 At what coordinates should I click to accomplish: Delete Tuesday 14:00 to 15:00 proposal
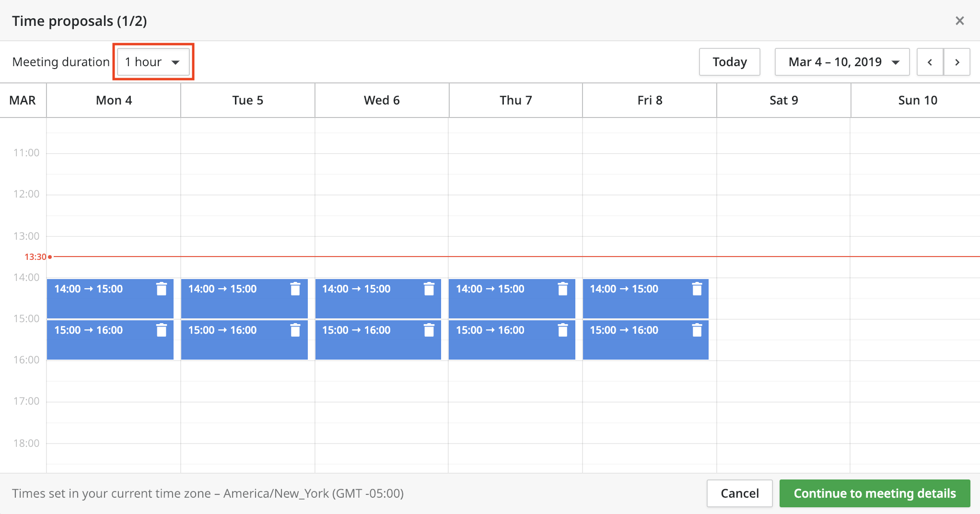coord(295,289)
